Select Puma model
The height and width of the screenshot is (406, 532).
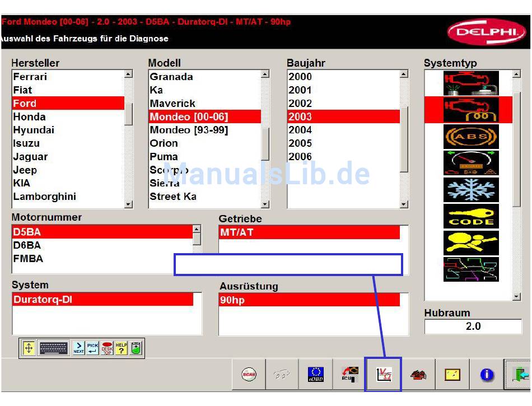pos(205,156)
